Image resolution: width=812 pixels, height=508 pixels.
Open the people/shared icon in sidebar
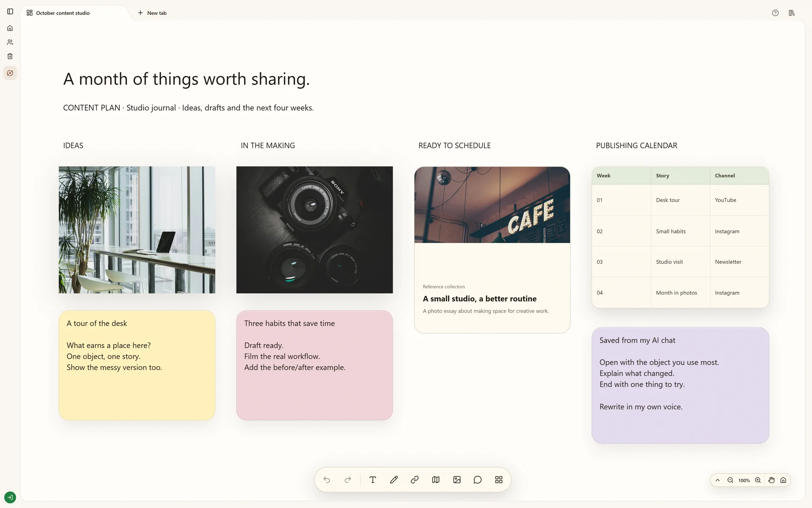pos(10,42)
